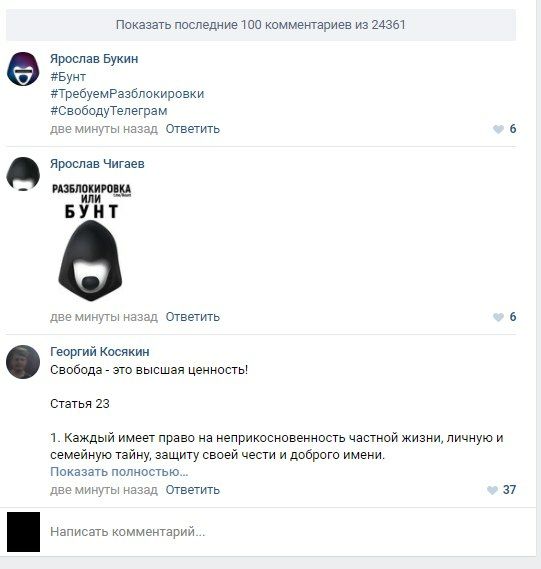The height and width of the screenshot is (569, 541).
Task: Click the black user avatar beside comment box
Action: [23, 532]
